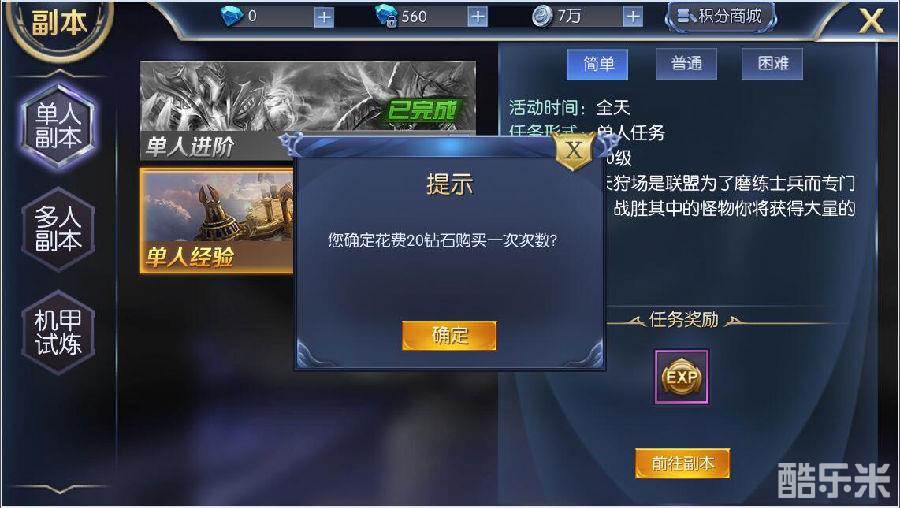
Task: Select the EXP reward icon
Action: tap(681, 377)
